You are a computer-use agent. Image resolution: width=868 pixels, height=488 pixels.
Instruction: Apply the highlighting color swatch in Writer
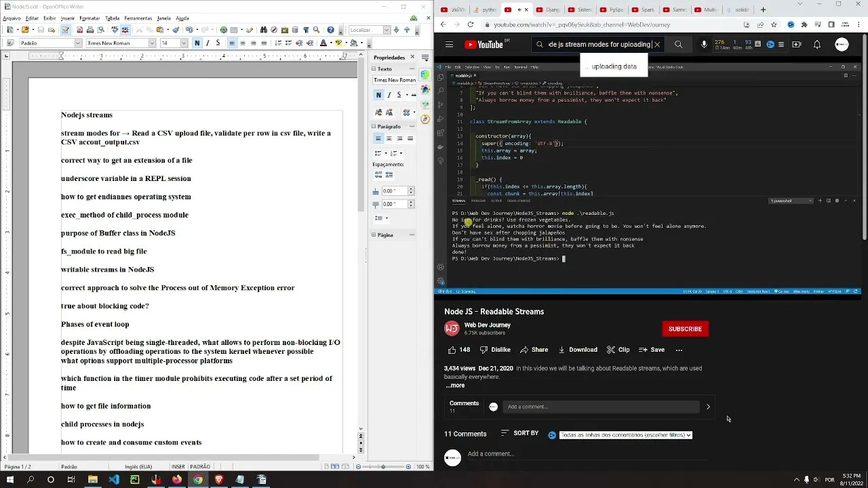click(x=338, y=43)
